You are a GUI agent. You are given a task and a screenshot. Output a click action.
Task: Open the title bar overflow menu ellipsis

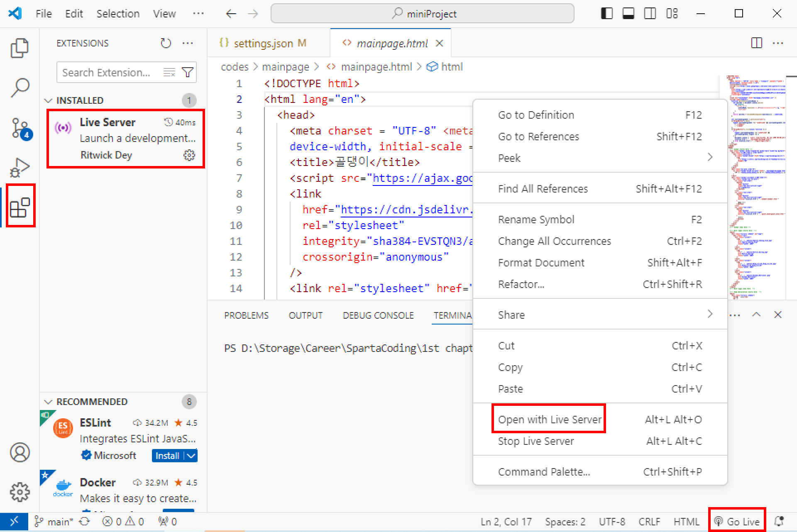tap(198, 14)
